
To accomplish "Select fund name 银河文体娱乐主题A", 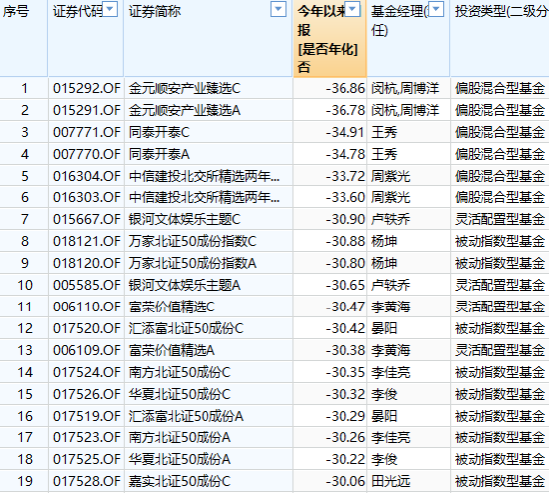I will click(x=185, y=285).
